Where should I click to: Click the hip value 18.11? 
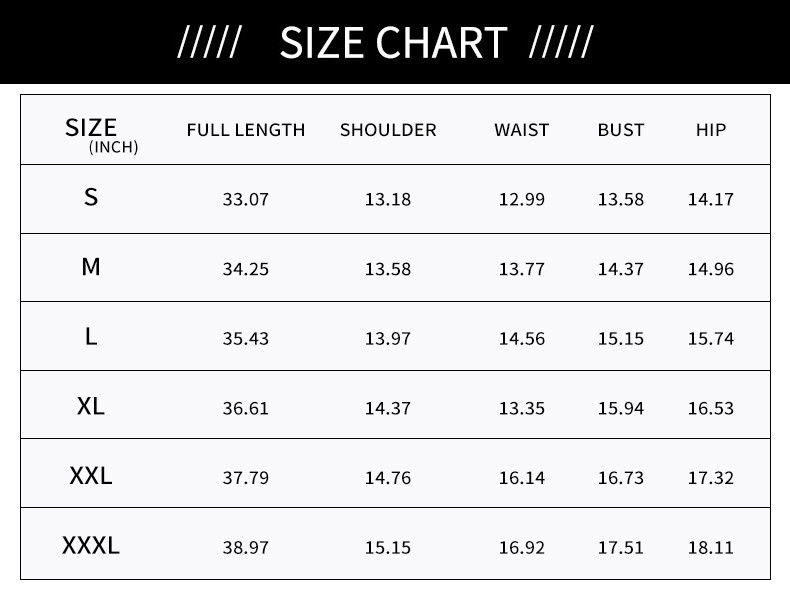(711, 547)
